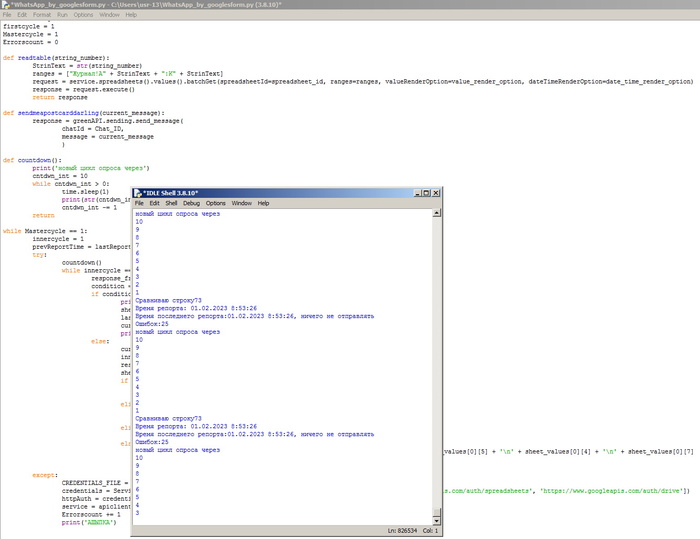The image size is (700, 539).
Task: Open Window menu in the IDLE Shell
Action: [x=242, y=203]
